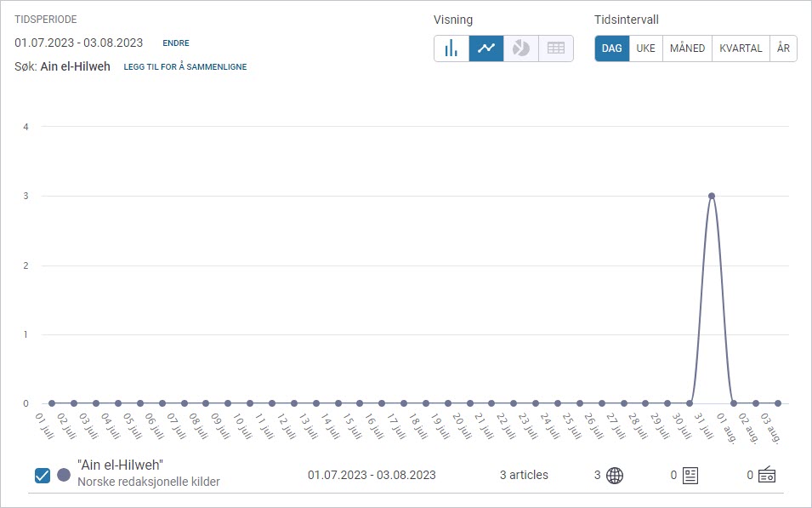This screenshot has height=508, width=812.
Task: Show results as table view
Action: (x=556, y=49)
